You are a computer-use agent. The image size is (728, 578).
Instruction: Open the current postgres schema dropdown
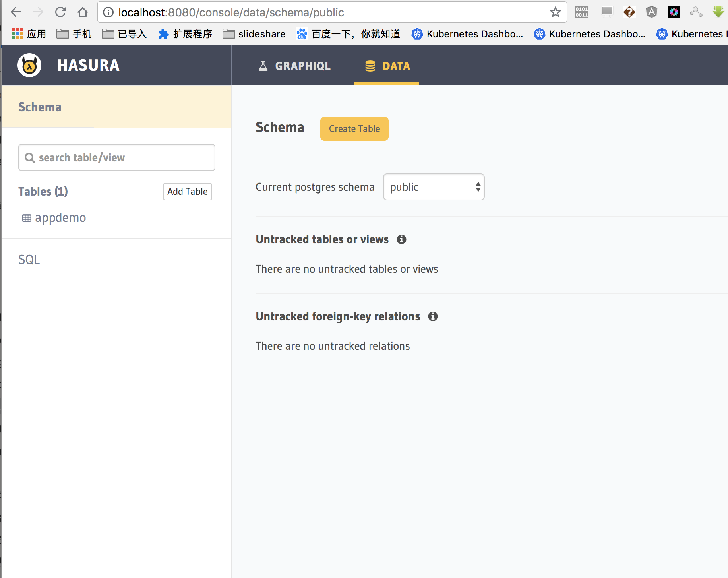click(434, 187)
